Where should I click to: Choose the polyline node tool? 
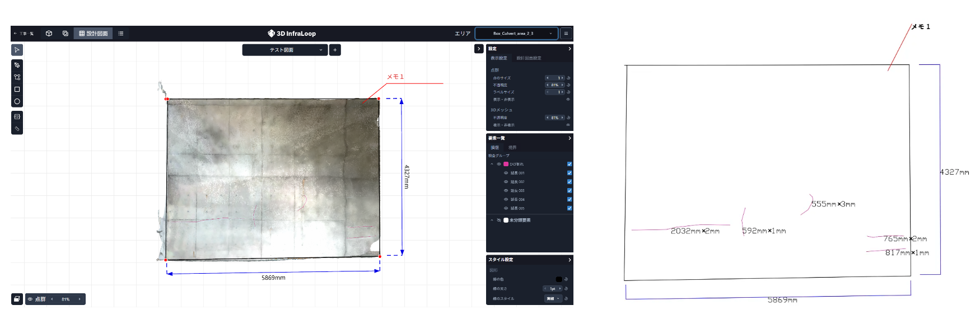pyautogui.click(x=17, y=77)
